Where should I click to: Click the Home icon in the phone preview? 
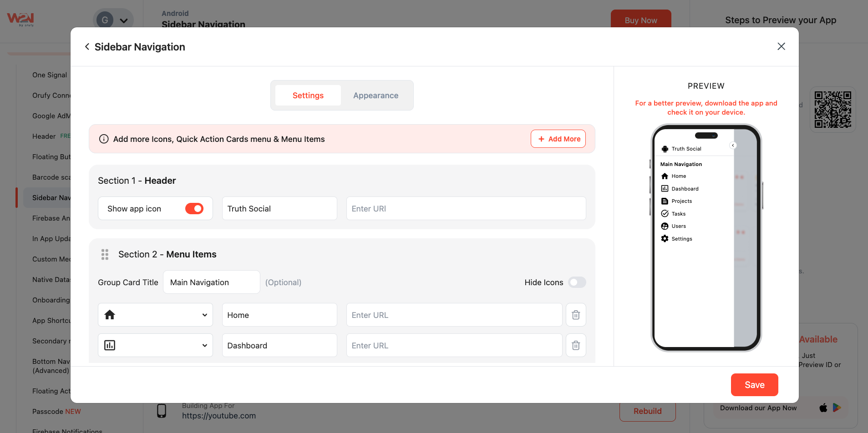pyautogui.click(x=665, y=176)
